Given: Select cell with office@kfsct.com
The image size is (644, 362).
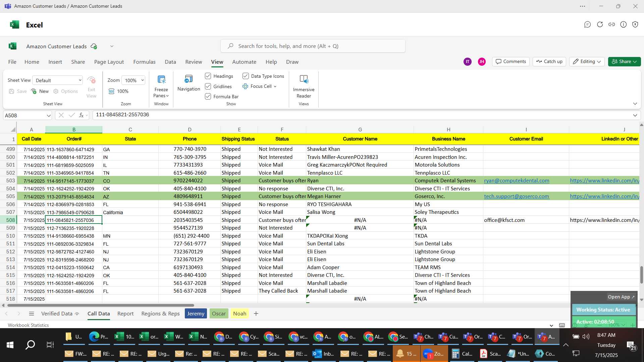Looking at the screenshot, I should (526, 220).
